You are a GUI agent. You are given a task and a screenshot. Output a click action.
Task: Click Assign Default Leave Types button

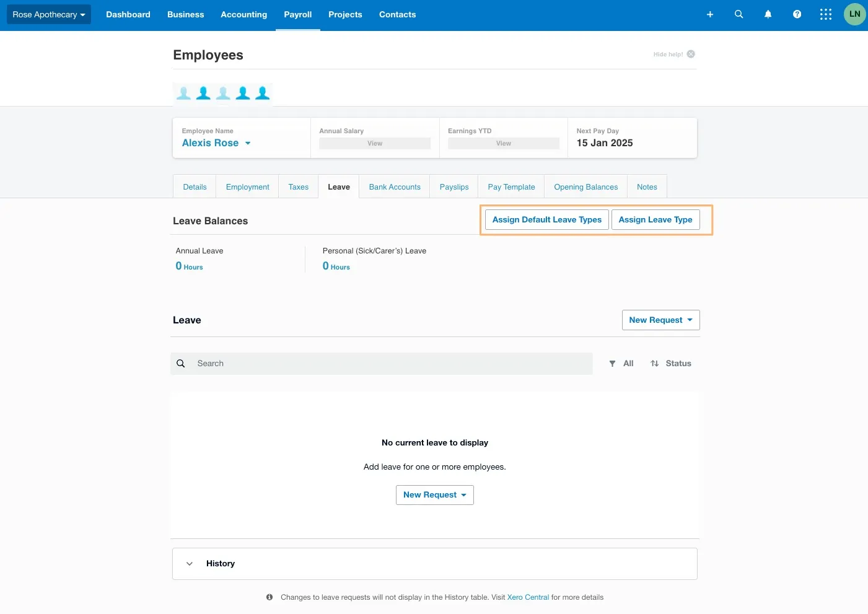546,220
